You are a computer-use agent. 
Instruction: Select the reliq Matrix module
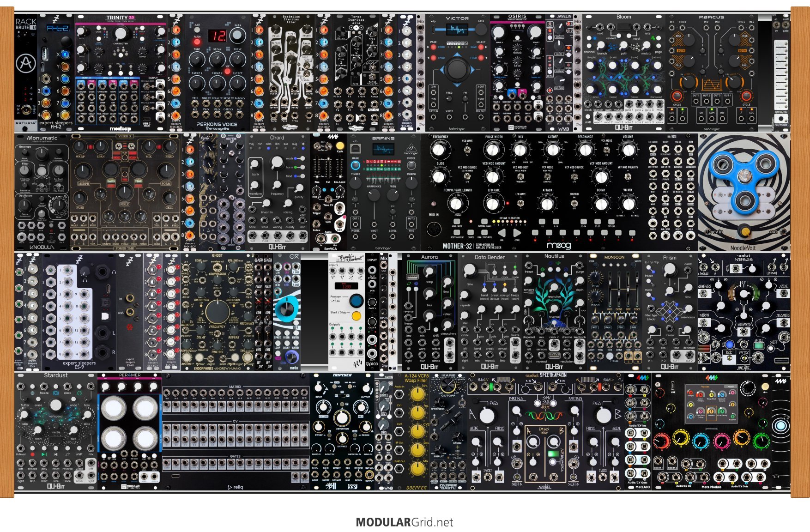(x=236, y=431)
